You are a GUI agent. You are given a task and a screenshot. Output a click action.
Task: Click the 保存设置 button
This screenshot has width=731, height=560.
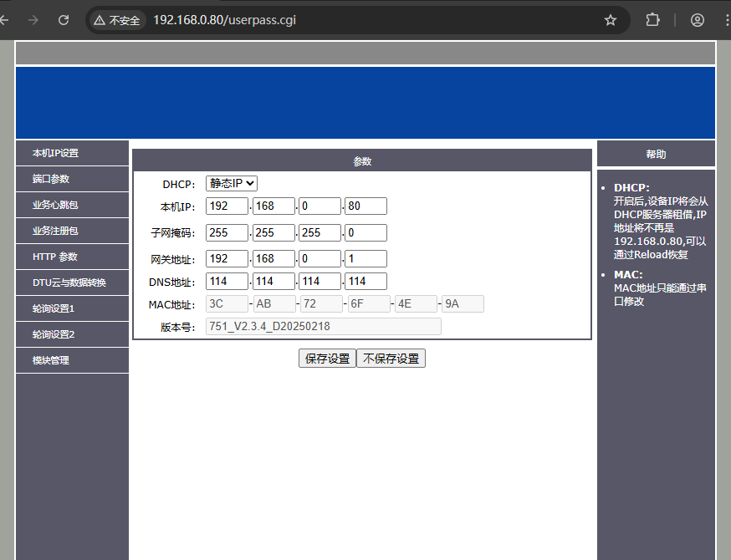pyautogui.click(x=327, y=359)
